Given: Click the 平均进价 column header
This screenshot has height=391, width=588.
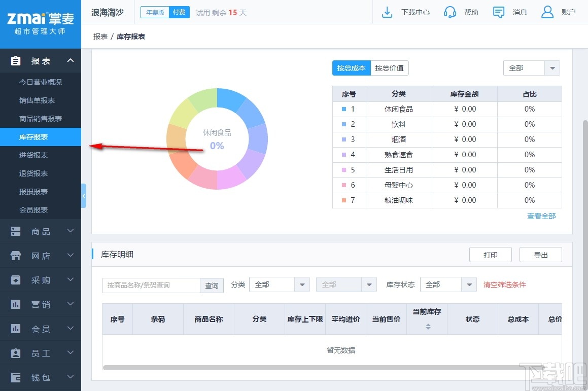Looking at the screenshot, I should [x=346, y=319].
